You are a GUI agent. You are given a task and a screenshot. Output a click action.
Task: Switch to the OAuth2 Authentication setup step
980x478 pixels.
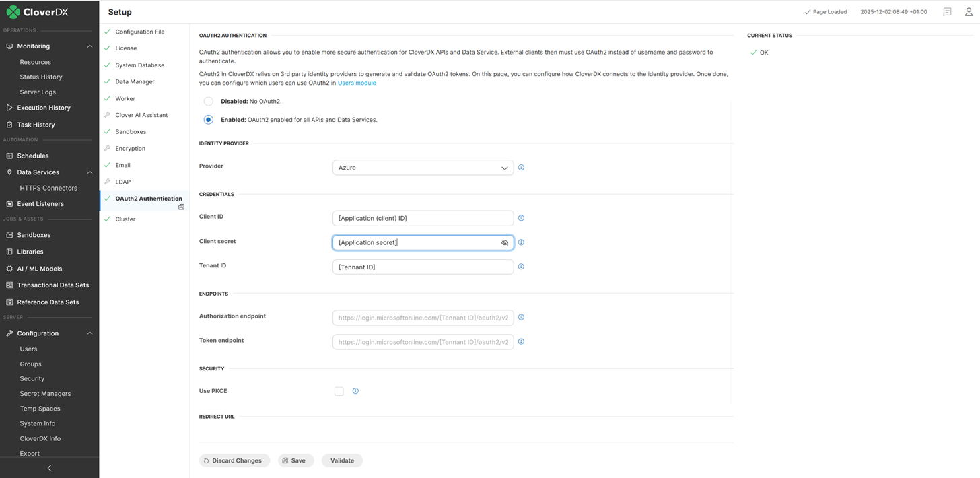148,198
